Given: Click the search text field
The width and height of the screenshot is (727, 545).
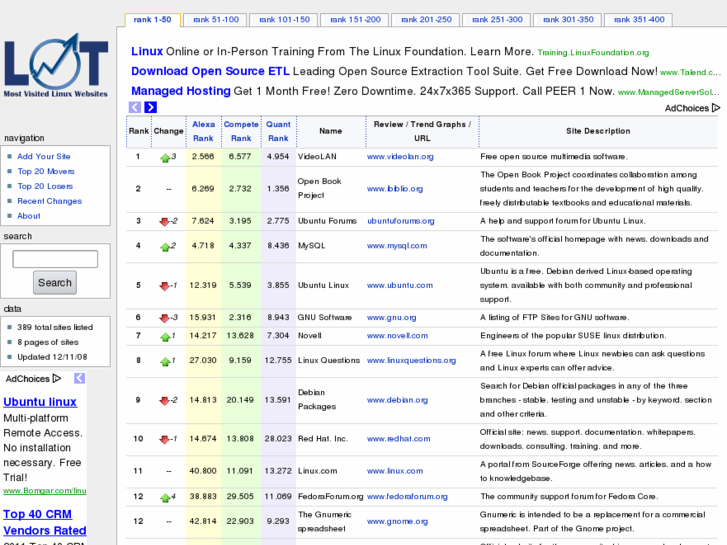Looking at the screenshot, I should coord(55,259).
